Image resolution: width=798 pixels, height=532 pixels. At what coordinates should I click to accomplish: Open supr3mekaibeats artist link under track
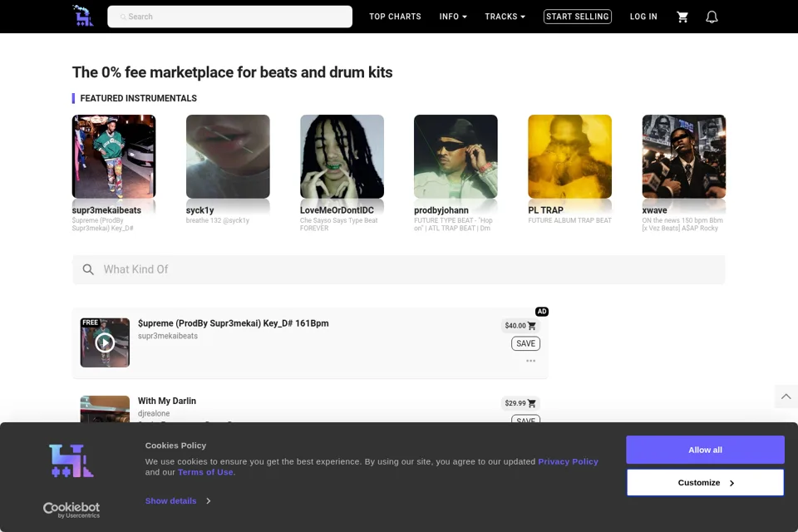(x=168, y=336)
